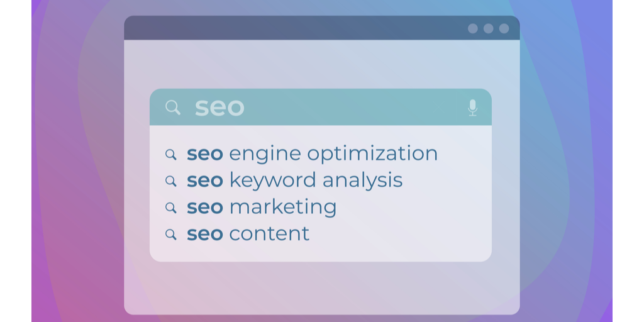
Task: Click the magnifier icon in the search bar
Action: (173, 108)
